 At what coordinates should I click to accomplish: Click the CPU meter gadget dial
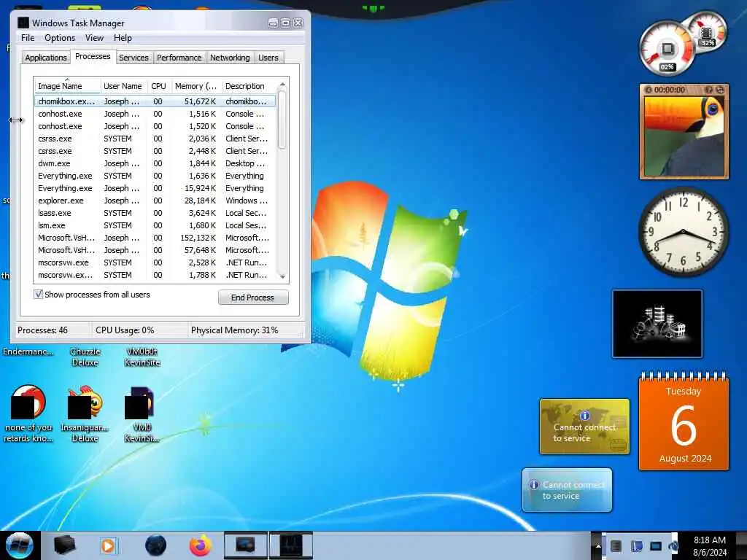(x=667, y=49)
